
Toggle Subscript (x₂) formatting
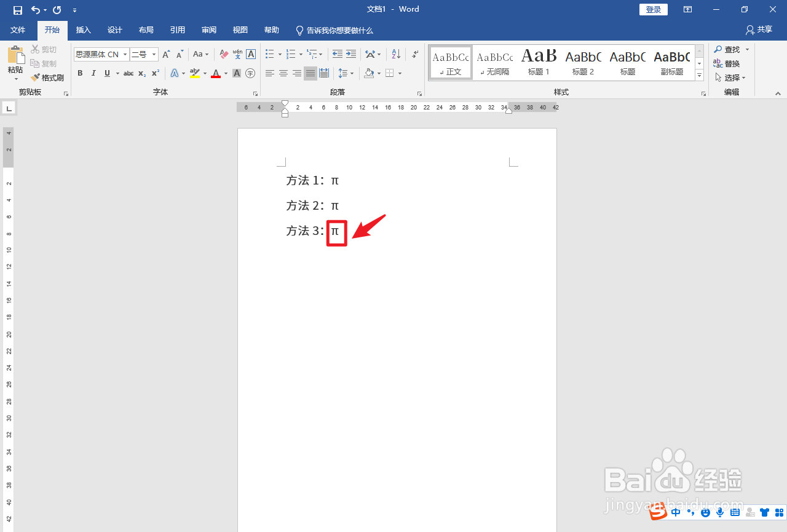[142, 73]
